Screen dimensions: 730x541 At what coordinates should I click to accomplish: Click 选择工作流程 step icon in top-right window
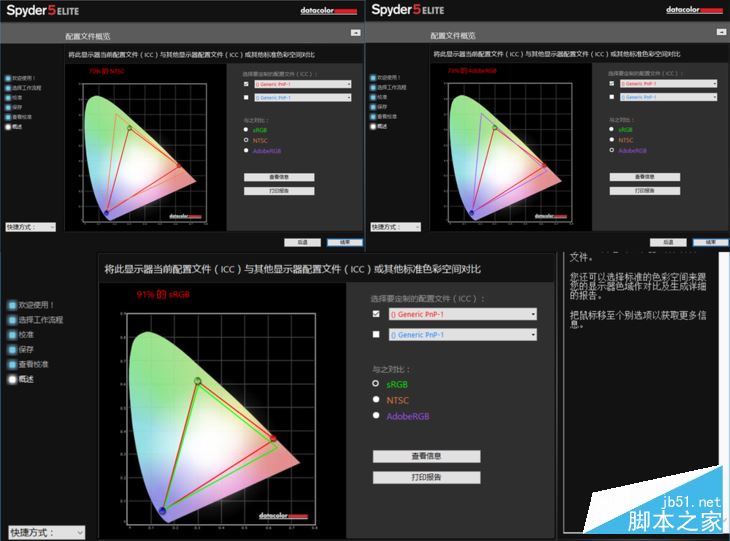pyautogui.click(x=373, y=88)
